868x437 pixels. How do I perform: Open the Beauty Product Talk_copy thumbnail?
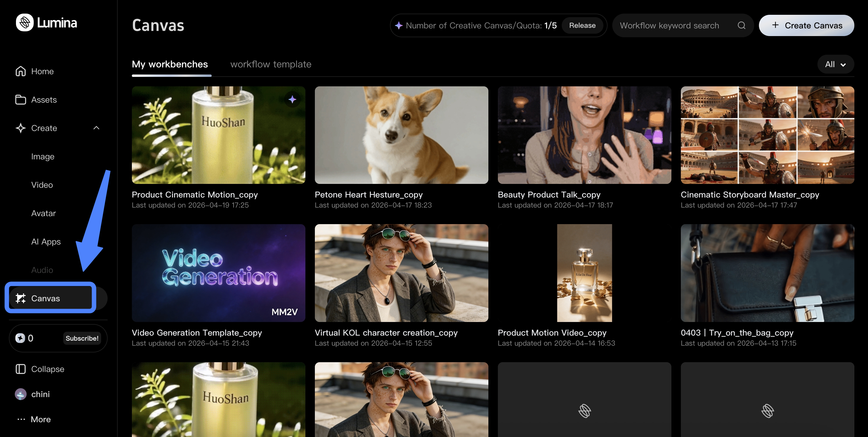pyautogui.click(x=584, y=135)
